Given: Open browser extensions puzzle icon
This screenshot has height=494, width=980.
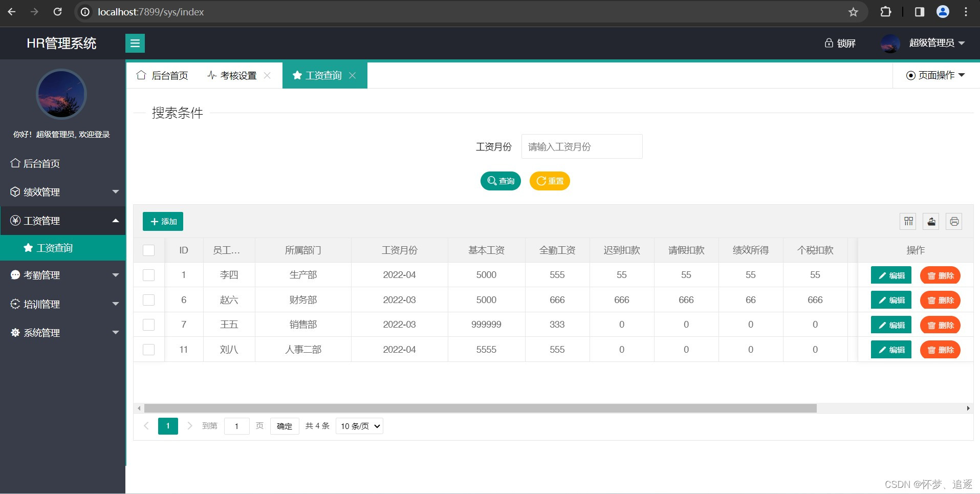Looking at the screenshot, I should pos(885,12).
